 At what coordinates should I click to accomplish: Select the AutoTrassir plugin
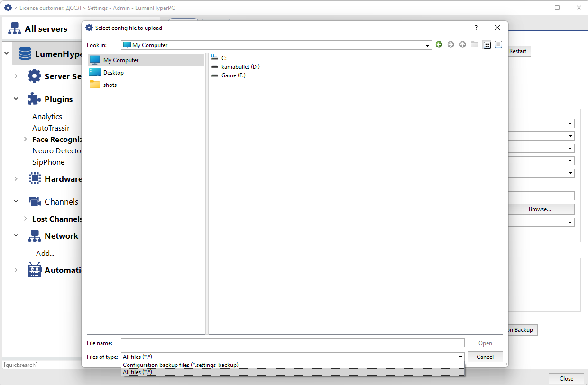pyautogui.click(x=51, y=128)
